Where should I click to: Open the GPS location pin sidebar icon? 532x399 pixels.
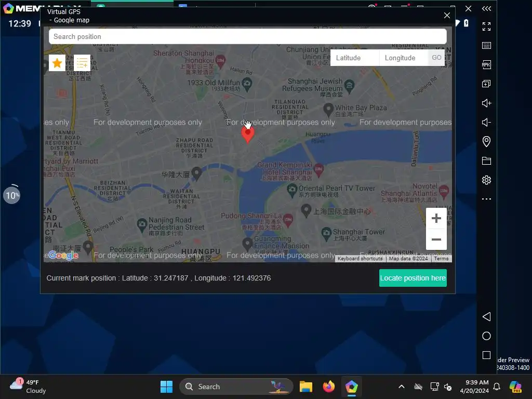(486, 141)
